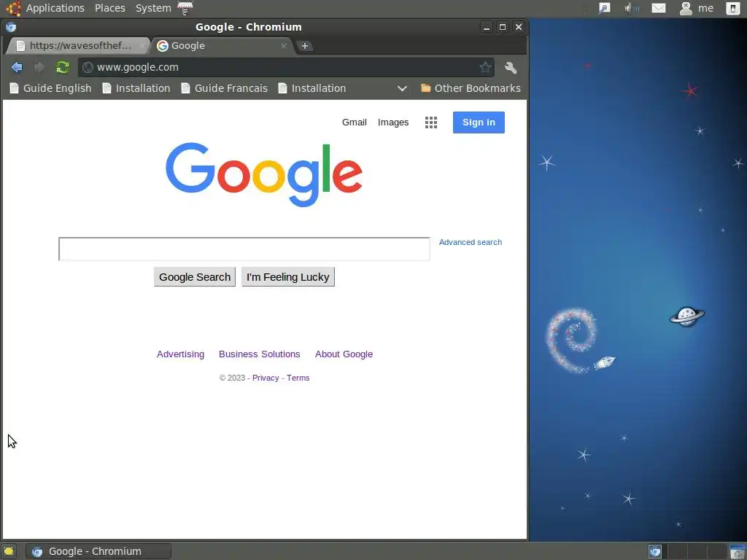Open the Guide English bookmark
Screen dimensions: 747x560
pos(50,88)
